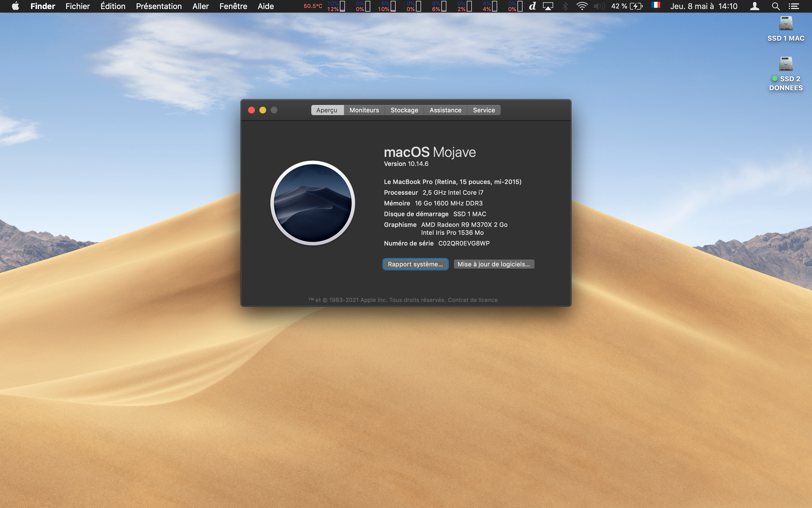
Task: Click Intel Iris Pro 1536 Mo text
Action: click(x=452, y=233)
